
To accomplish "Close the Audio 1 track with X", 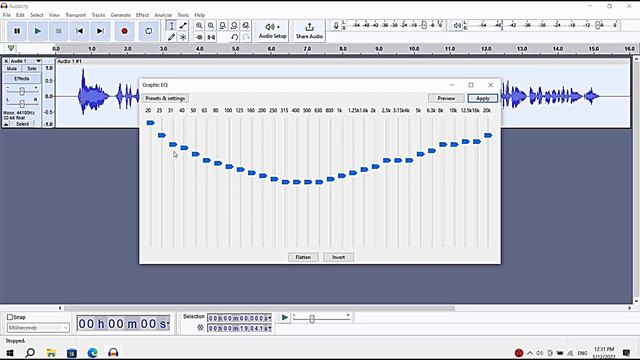I will click(x=6, y=61).
